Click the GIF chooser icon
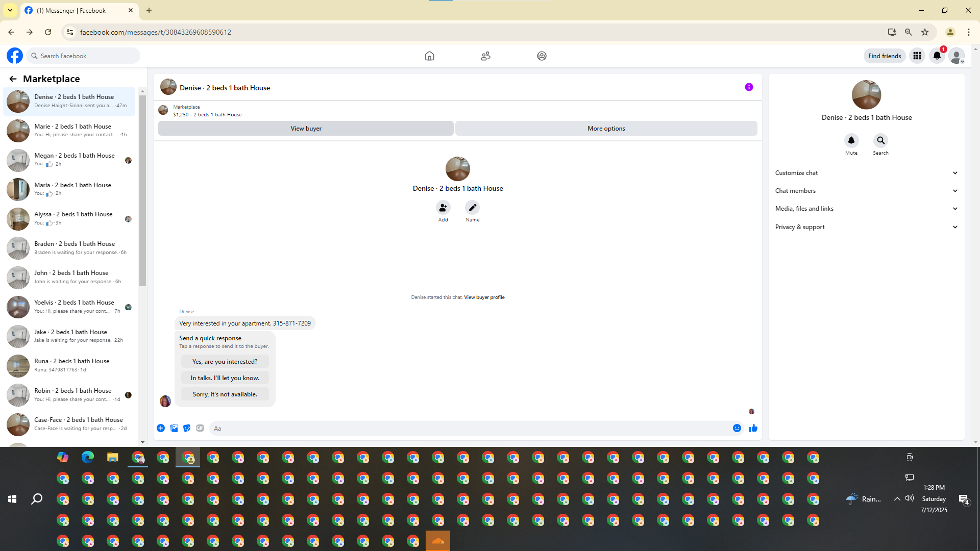Screen dimensions: 980x551 point(200,428)
